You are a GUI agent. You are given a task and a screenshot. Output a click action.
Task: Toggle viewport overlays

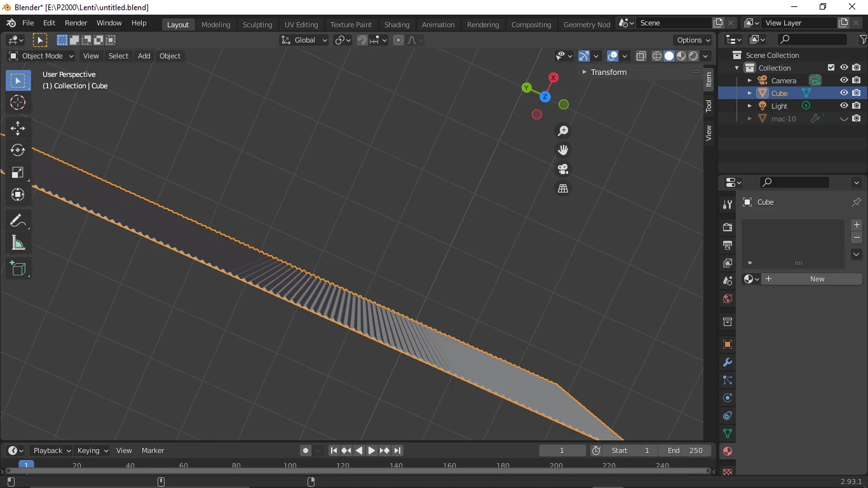click(613, 56)
